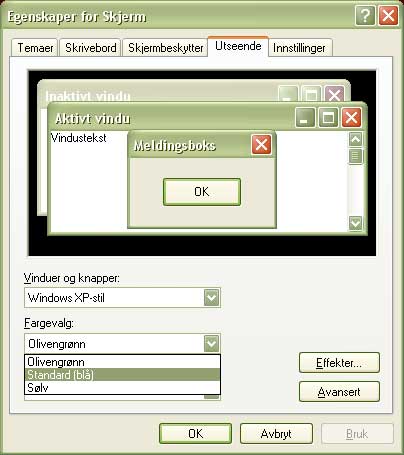The image size is (404, 455).
Task: Click the help question mark button
Action: pyautogui.click(x=365, y=15)
